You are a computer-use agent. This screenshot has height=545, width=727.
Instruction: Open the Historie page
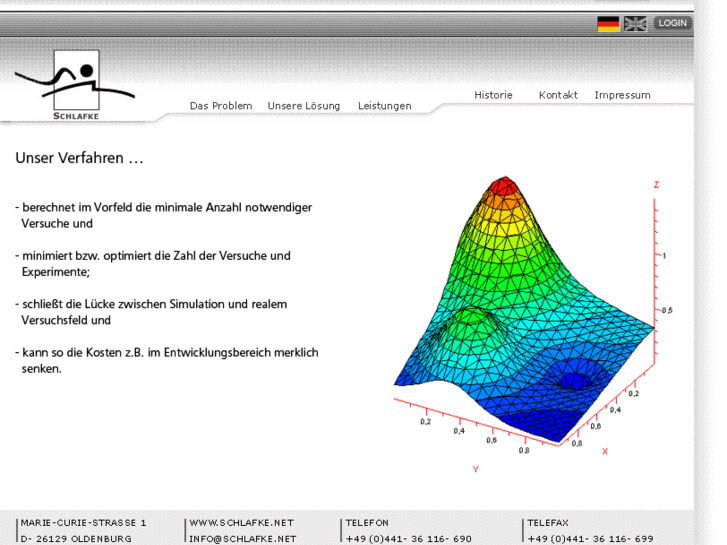tap(493, 95)
